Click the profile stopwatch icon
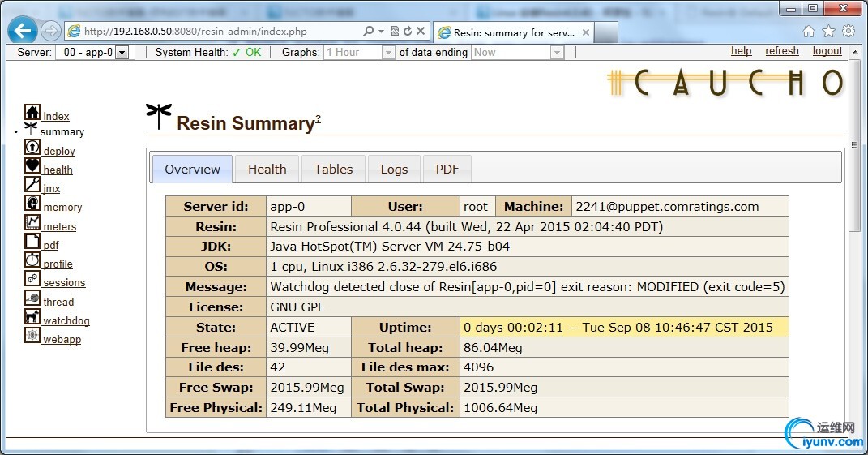868x455 pixels. [32, 260]
